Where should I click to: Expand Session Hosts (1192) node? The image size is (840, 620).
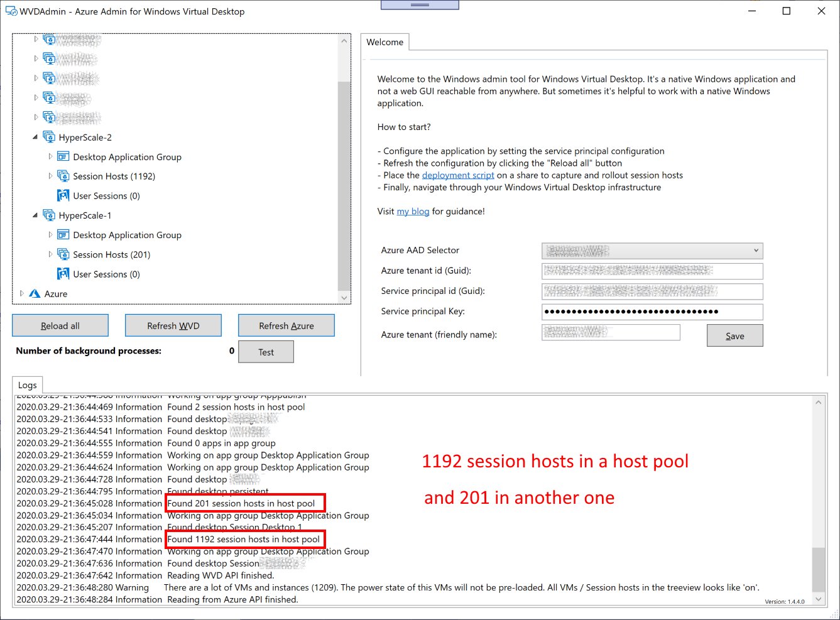click(x=50, y=176)
